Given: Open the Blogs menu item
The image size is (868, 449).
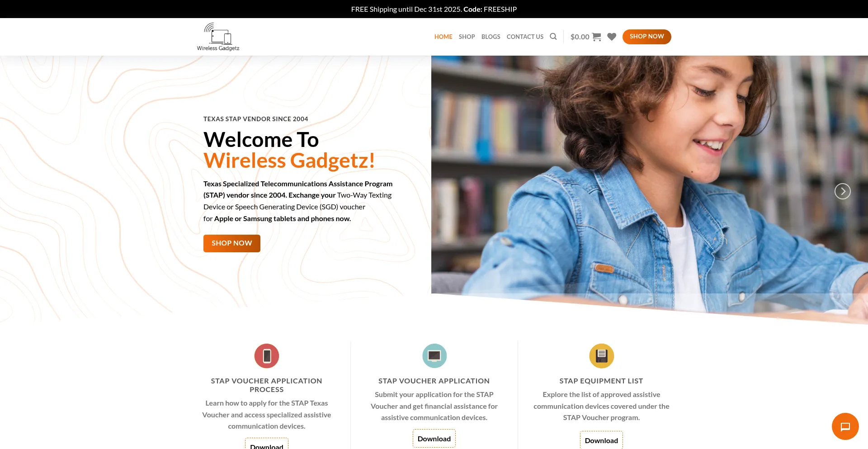Looking at the screenshot, I should pos(491,37).
